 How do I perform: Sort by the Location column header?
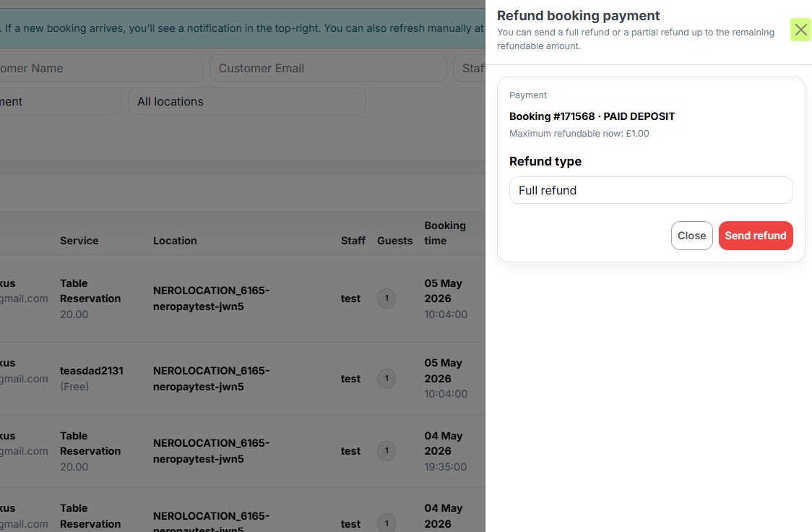175,241
